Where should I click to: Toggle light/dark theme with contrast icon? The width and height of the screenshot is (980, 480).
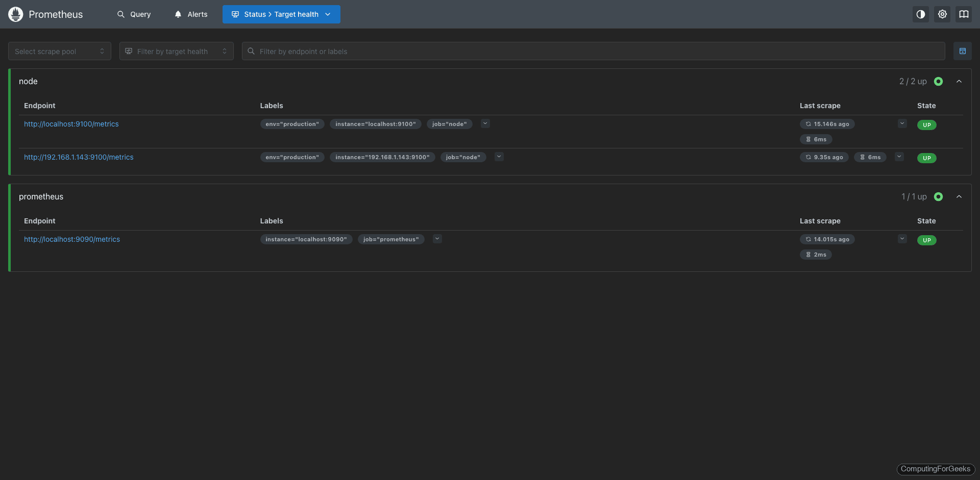(920, 14)
